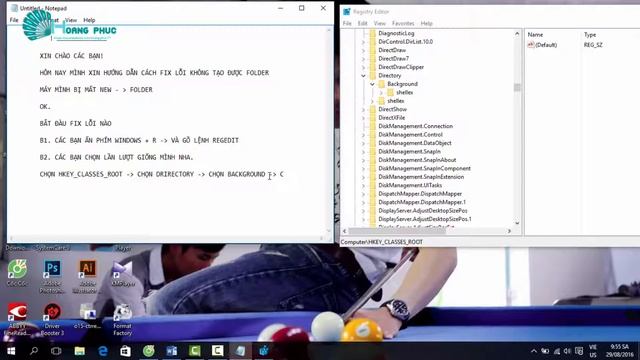The width and height of the screenshot is (640, 360).
Task: Open Format Factory desktop shortcut
Action: (122, 320)
